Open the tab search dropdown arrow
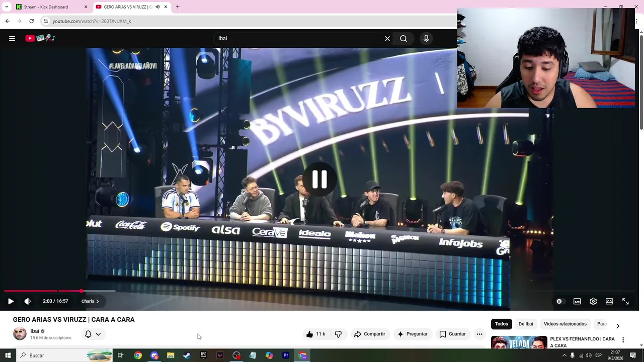The image size is (644, 362). click(x=7, y=7)
